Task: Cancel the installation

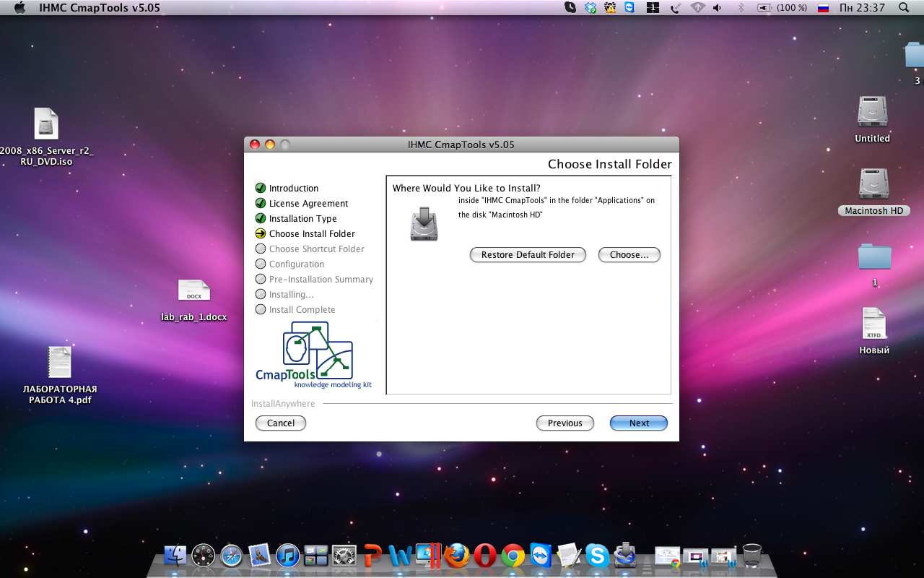Action: 281,423
